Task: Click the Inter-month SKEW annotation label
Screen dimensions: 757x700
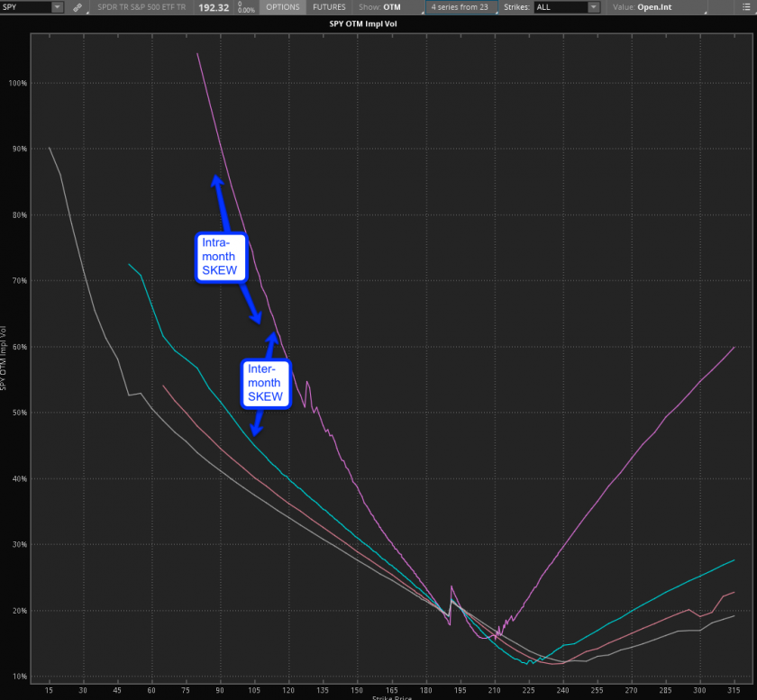Action: (266, 383)
